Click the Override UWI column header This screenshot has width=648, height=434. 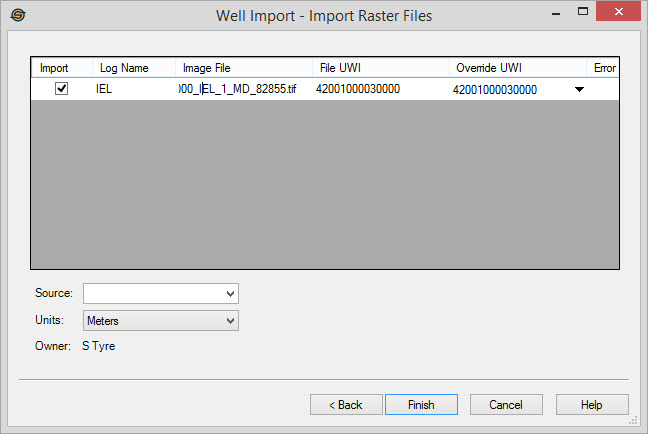point(489,68)
